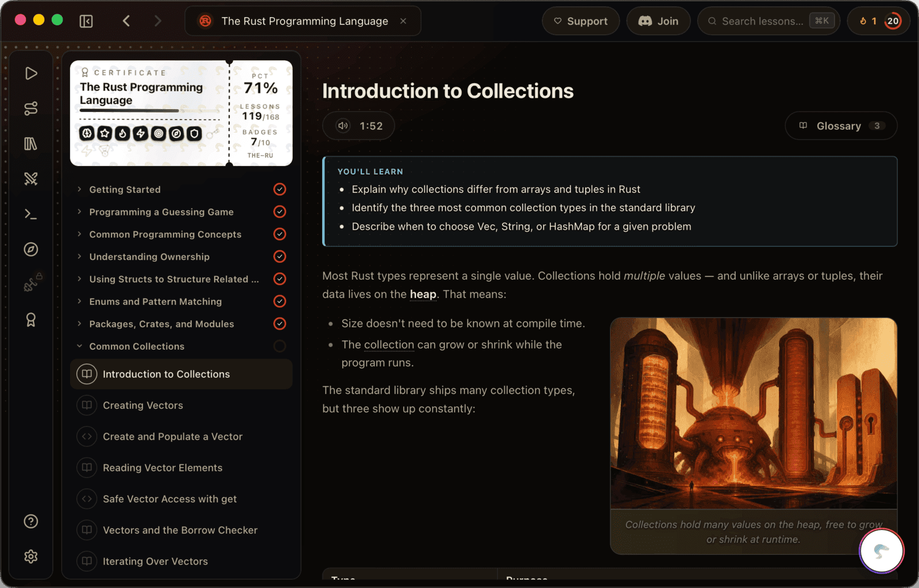This screenshot has width=919, height=588.
Task: Open the Glossary button
Action: [841, 126]
